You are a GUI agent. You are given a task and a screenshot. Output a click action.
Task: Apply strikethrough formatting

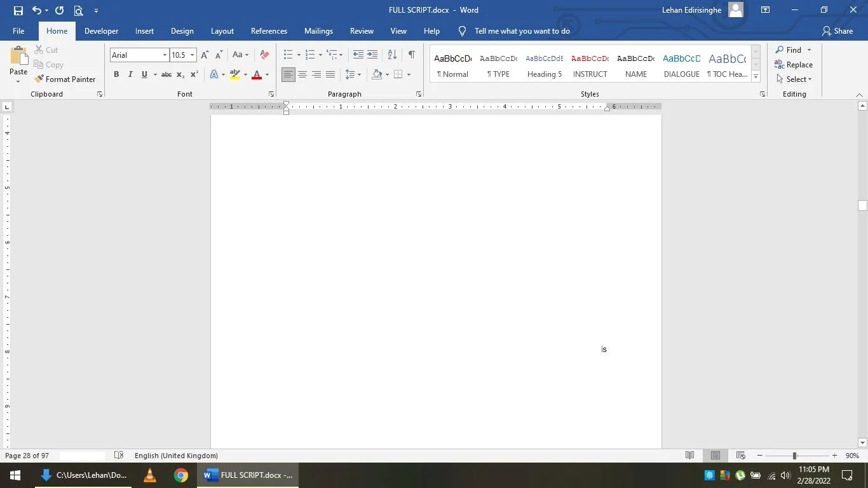click(166, 74)
